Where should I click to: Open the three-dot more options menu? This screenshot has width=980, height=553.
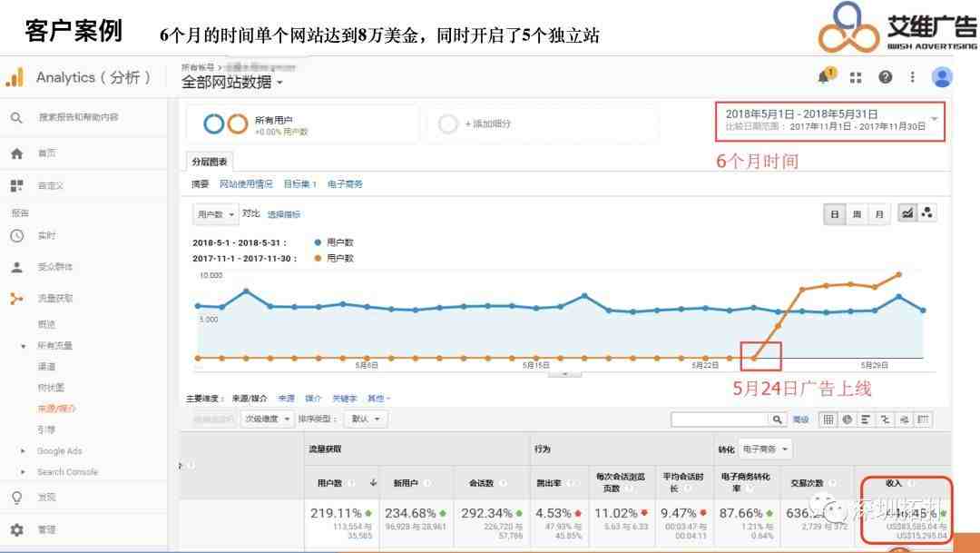pyautogui.click(x=913, y=77)
